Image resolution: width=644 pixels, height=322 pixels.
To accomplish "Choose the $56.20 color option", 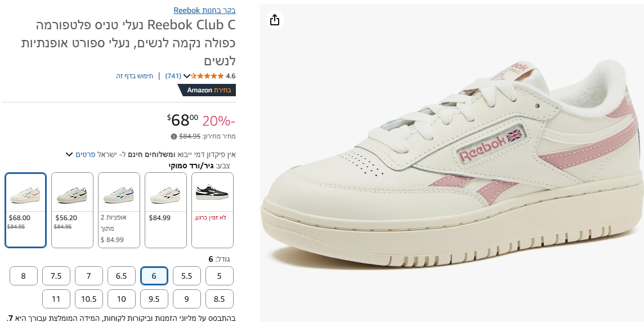I will coord(72,210).
